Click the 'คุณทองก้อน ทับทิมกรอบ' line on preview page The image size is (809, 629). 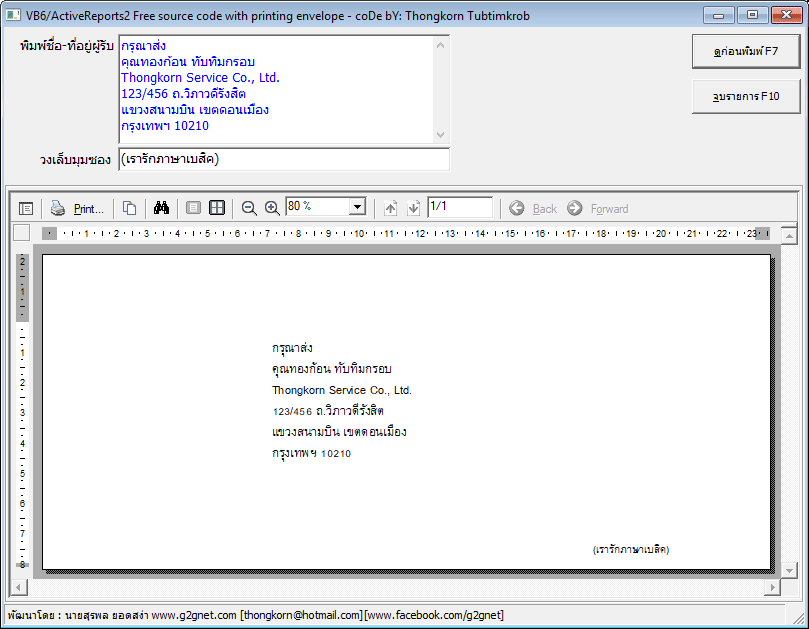click(x=332, y=369)
